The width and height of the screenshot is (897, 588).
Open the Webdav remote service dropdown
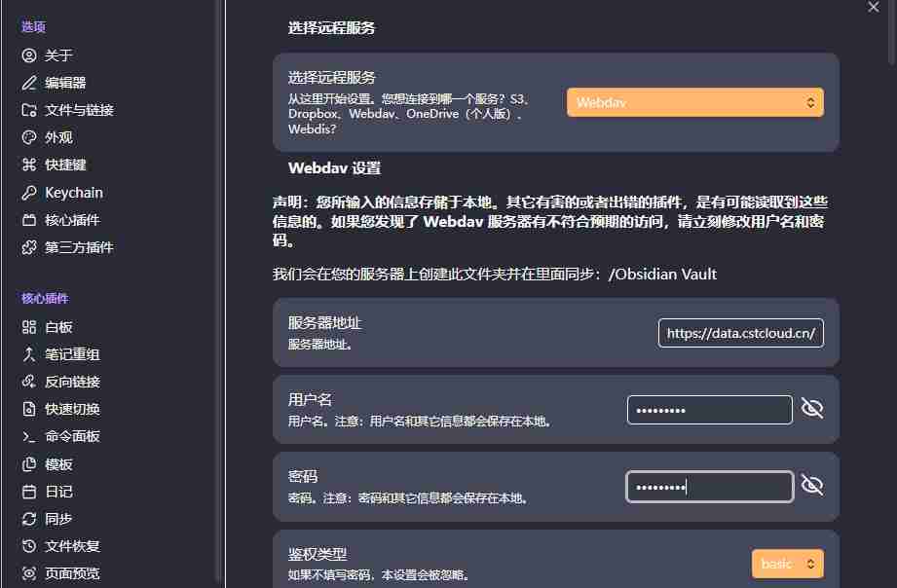pyautogui.click(x=694, y=101)
